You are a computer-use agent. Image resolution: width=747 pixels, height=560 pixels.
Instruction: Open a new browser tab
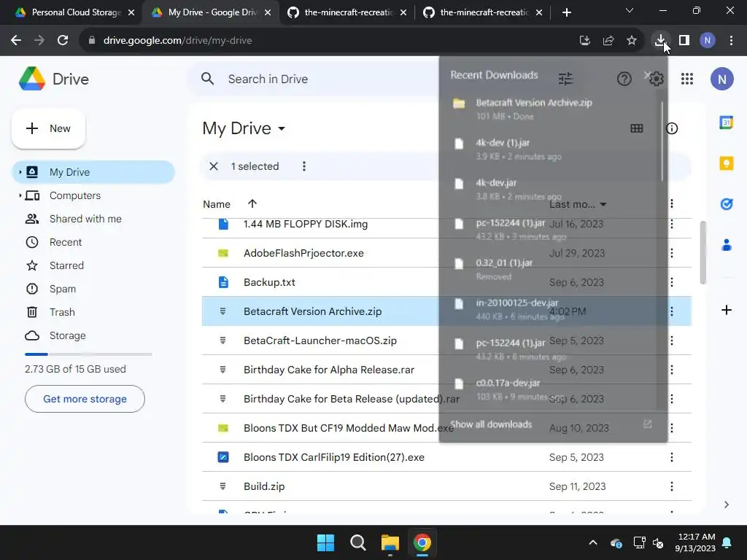566,12
